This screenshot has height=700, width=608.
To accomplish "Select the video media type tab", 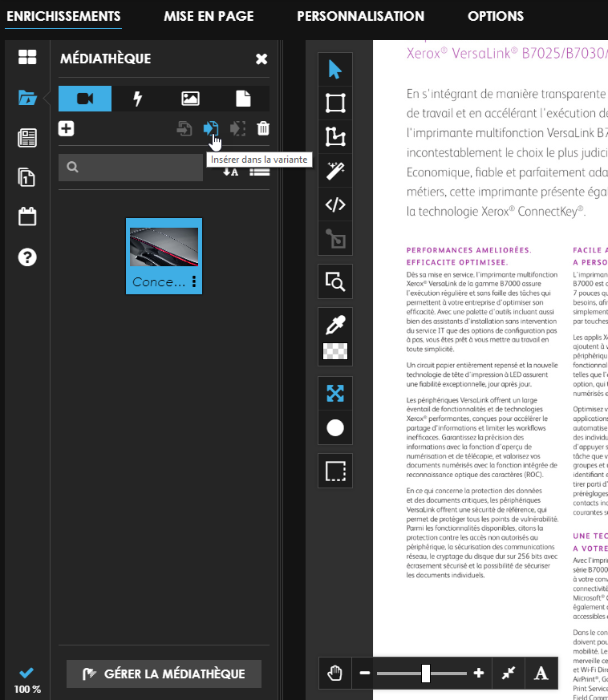I will pyautogui.click(x=85, y=99).
